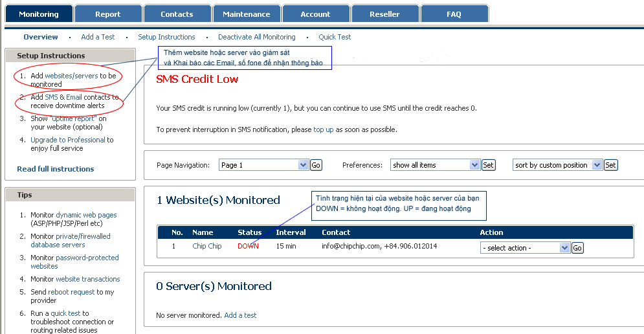Click the 1 Website(s) Monitored heading

[x=218, y=200]
